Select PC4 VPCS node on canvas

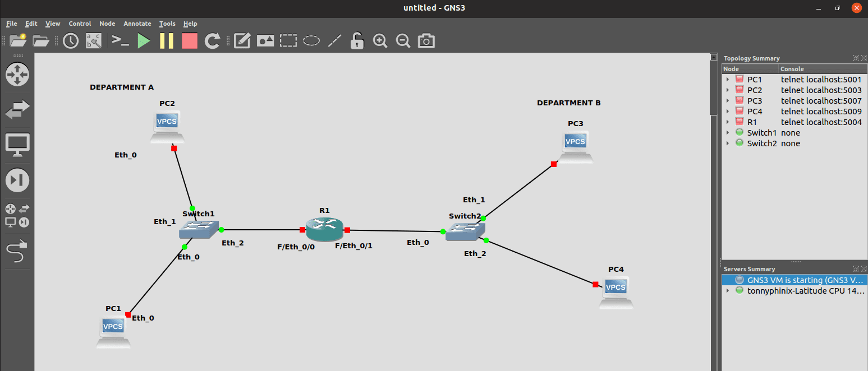(x=616, y=292)
